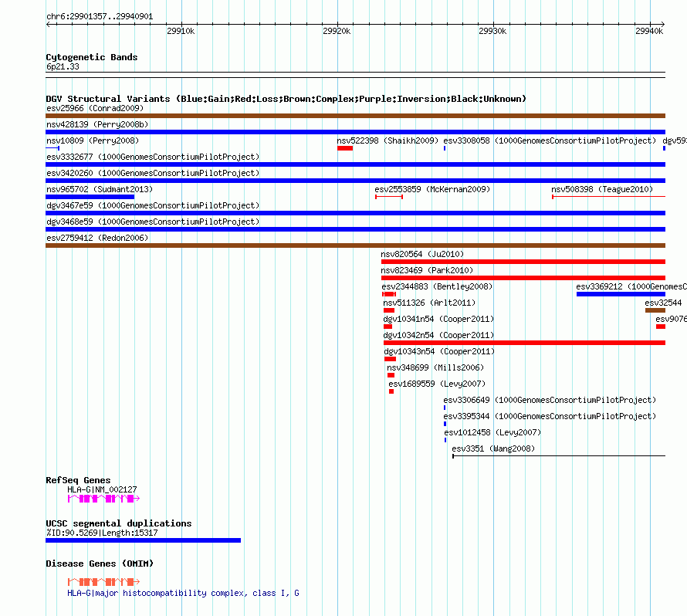Select the %ID:90.5269|Length:15317 label

[x=102, y=533]
